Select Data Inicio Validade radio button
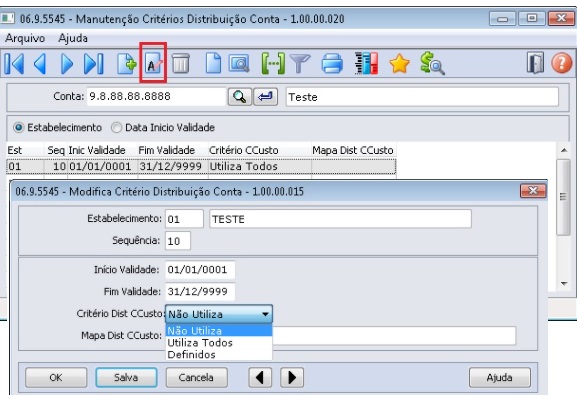The height and width of the screenshot is (396, 577). 116,128
